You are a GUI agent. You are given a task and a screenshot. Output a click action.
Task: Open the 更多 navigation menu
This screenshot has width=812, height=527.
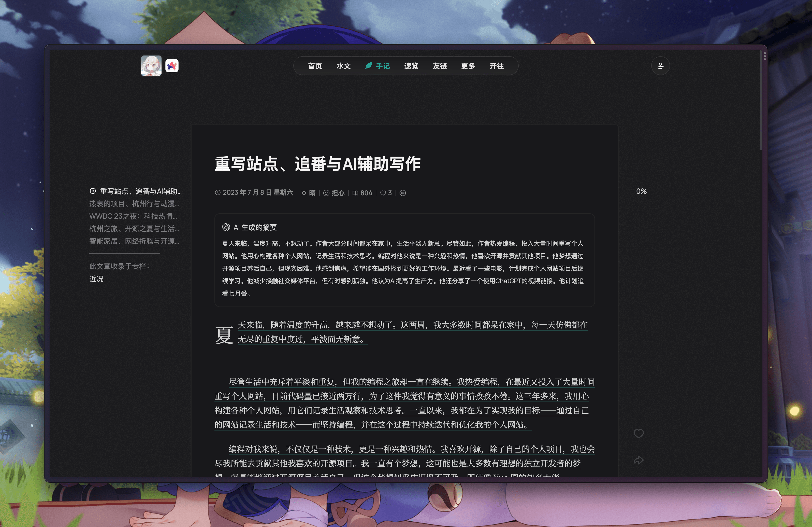(468, 66)
